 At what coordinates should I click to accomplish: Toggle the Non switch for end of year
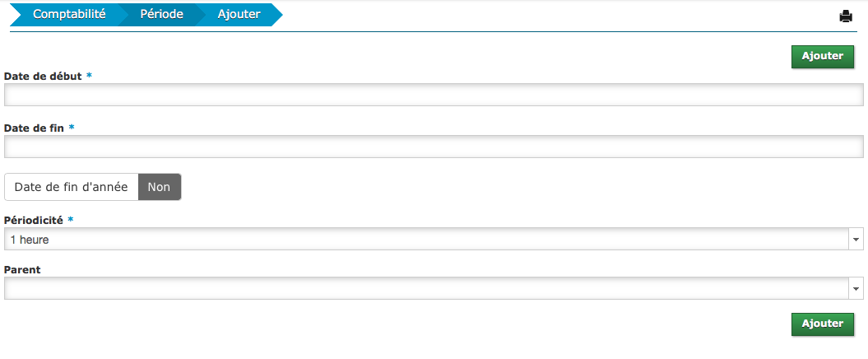click(x=159, y=187)
